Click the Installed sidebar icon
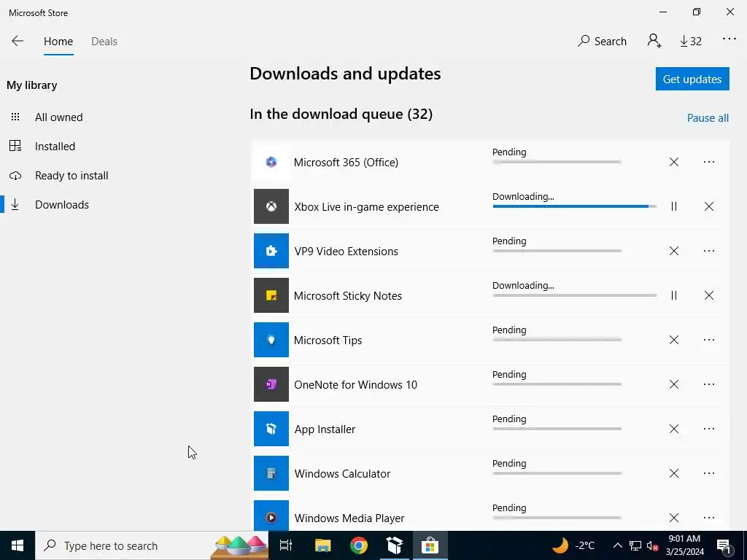This screenshot has height=560, width=747. pyautogui.click(x=15, y=146)
